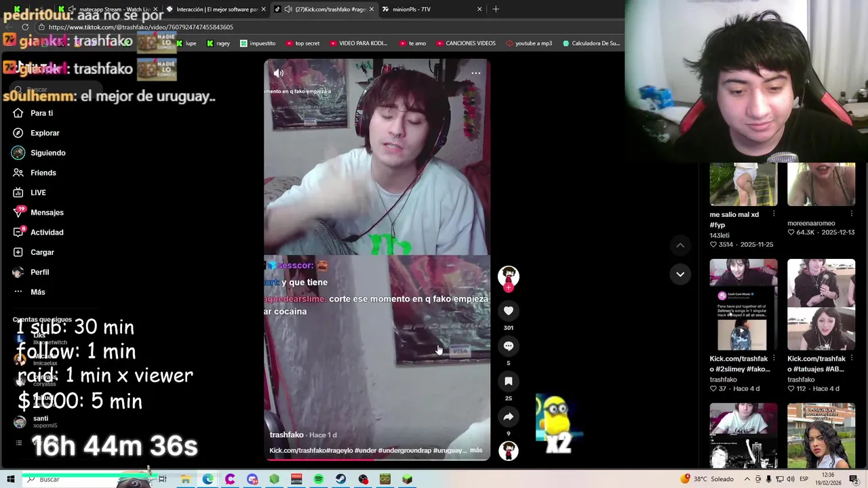This screenshot has width=868, height=488.
Task: Open the 'me salio mal xd' thumbnail
Action: pyautogui.click(x=743, y=184)
